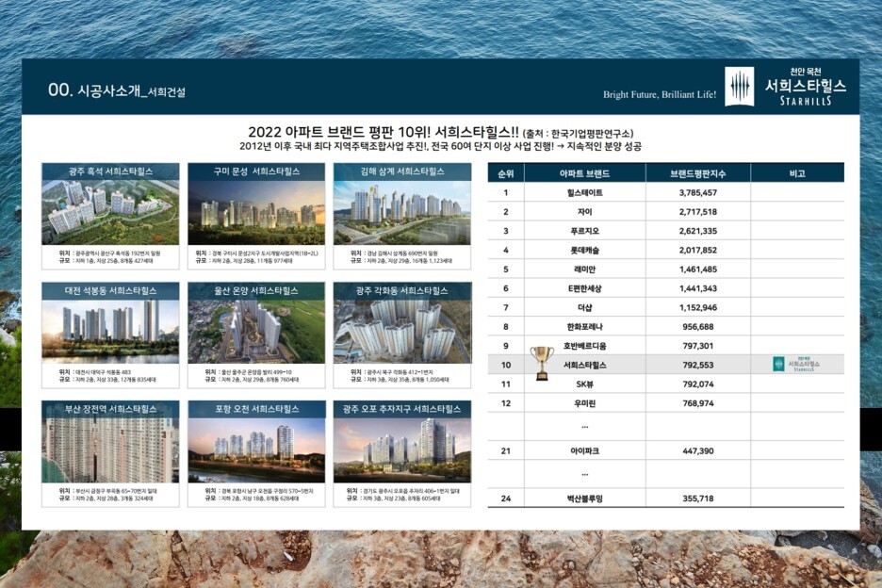Select the 우미린 brand cell
The image size is (882, 588).
click(x=584, y=403)
